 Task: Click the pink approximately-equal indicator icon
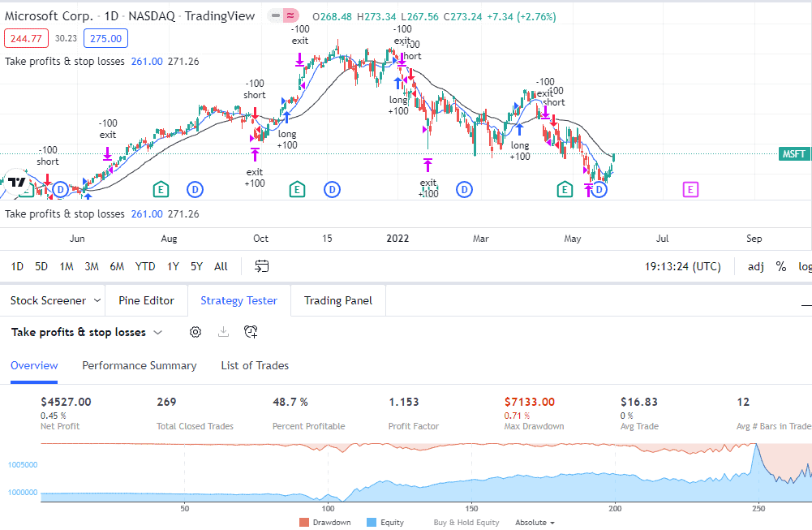pos(291,16)
